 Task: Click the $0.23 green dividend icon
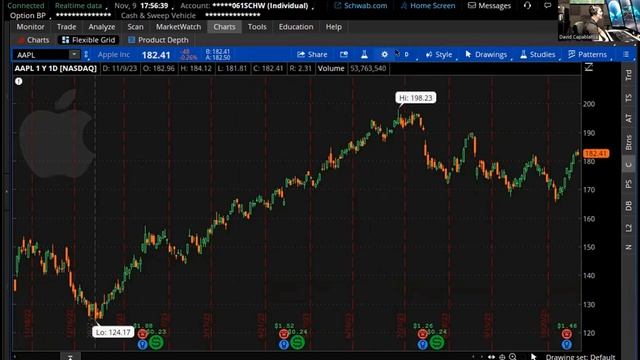click(156, 342)
